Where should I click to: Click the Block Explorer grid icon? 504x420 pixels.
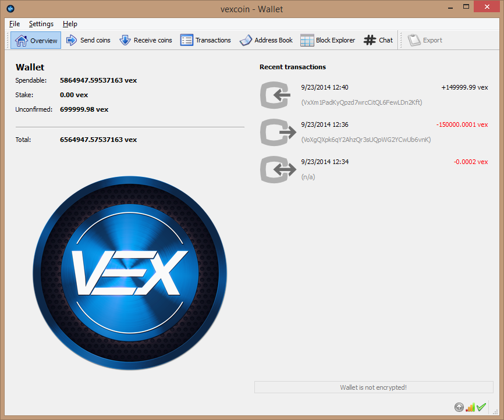(307, 40)
